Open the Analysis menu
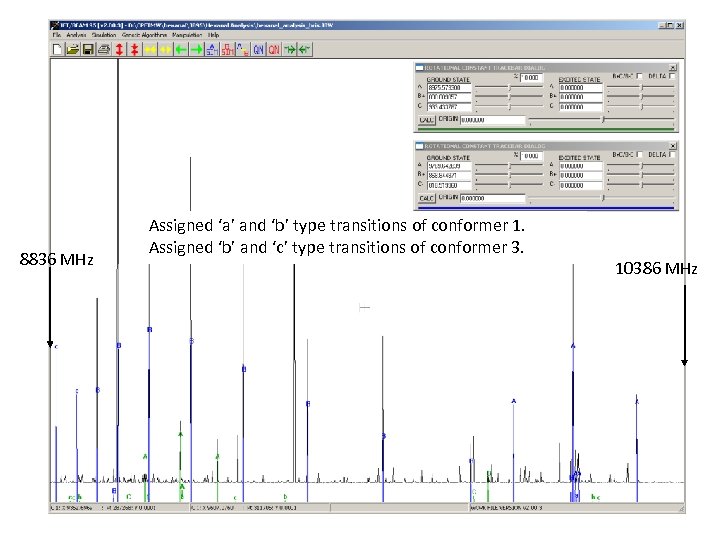Screen dimensions: 720x540 pyautogui.click(x=76, y=35)
